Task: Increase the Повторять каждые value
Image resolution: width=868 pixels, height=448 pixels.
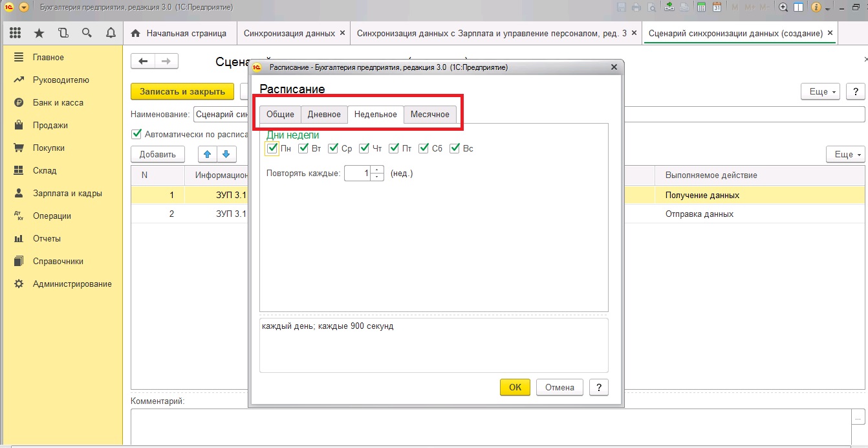Action: [377, 170]
